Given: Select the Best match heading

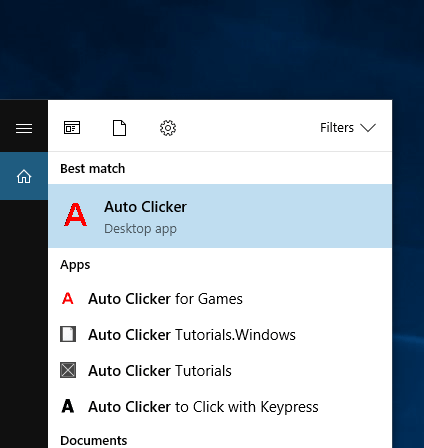Looking at the screenshot, I should tap(93, 169).
